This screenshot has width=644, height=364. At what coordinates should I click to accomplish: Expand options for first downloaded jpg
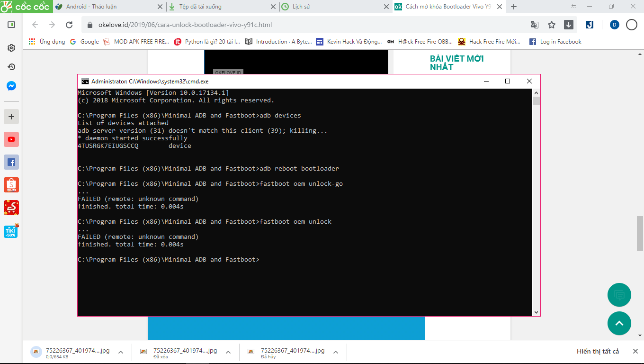click(121, 352)
